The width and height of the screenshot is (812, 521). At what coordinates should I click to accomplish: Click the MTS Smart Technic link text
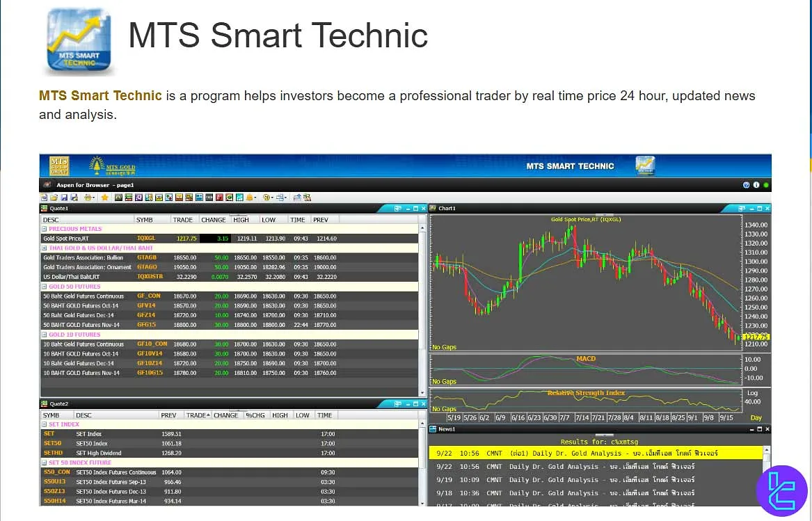[x=99, y=96]
